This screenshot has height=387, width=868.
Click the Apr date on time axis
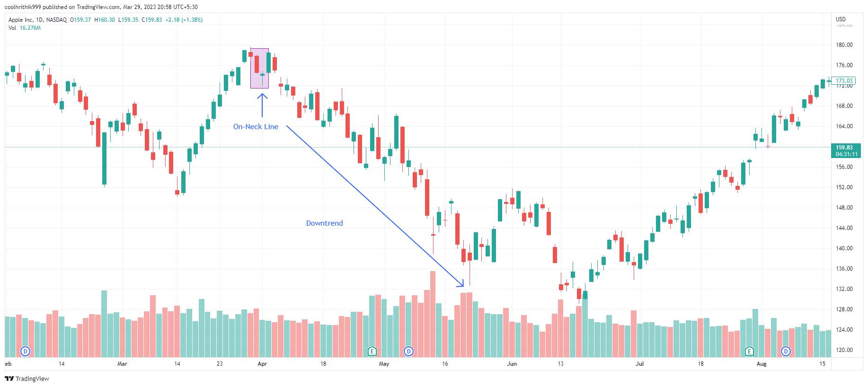262,364
